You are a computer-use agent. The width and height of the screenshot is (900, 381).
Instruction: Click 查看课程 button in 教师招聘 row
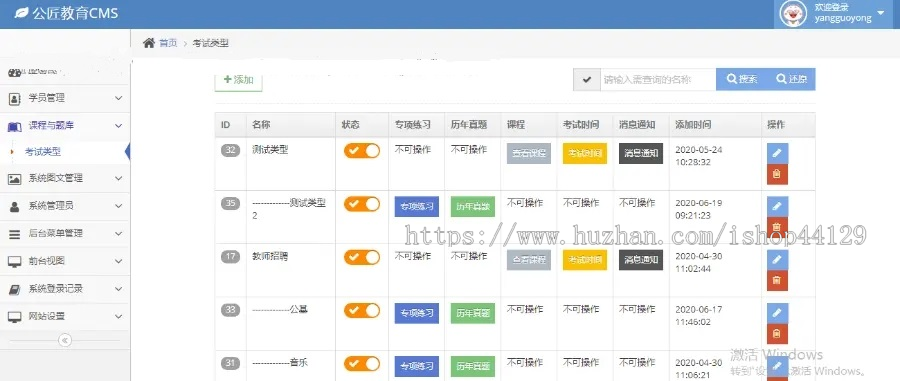pyautogui.click(x=529, y=260)
